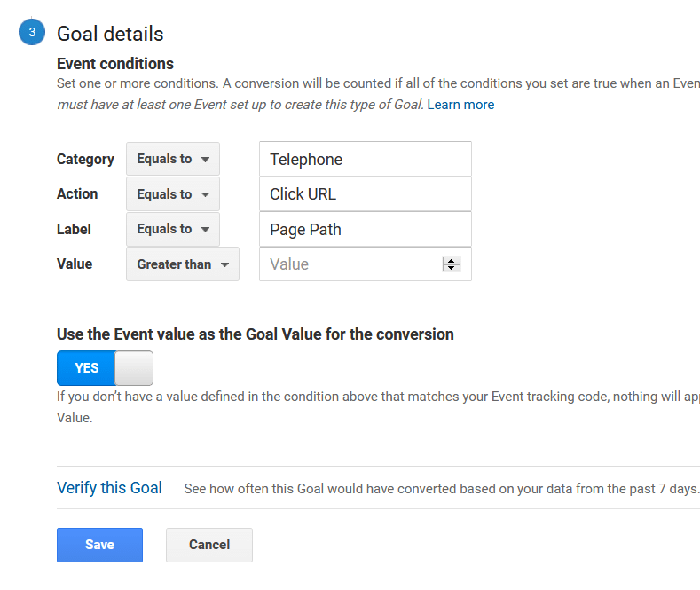
Task: Select the Label field containing Page Path
Action: pos(366,229)
